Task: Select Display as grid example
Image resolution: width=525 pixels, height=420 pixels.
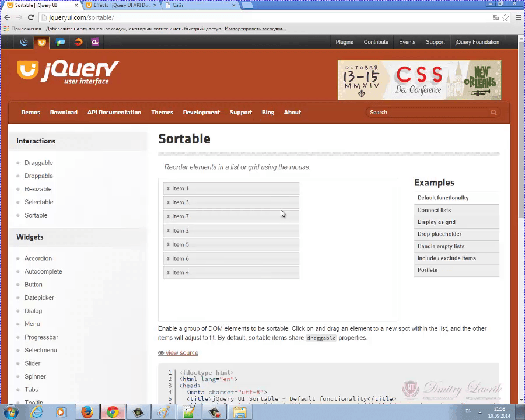Action: pyautogui.click(x=457, y=222)
